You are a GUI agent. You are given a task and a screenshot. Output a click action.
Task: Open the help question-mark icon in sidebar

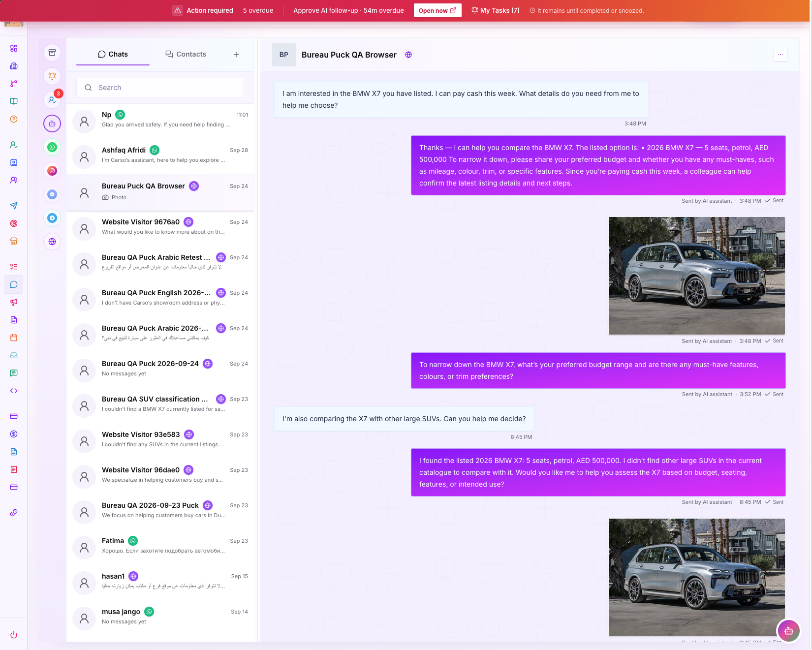coord(14,119)
